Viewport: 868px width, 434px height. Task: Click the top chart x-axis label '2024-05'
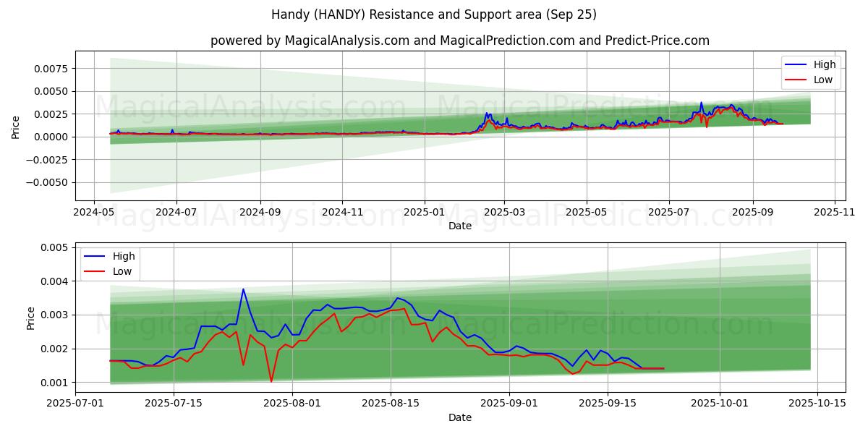click(x=94, y=213)
